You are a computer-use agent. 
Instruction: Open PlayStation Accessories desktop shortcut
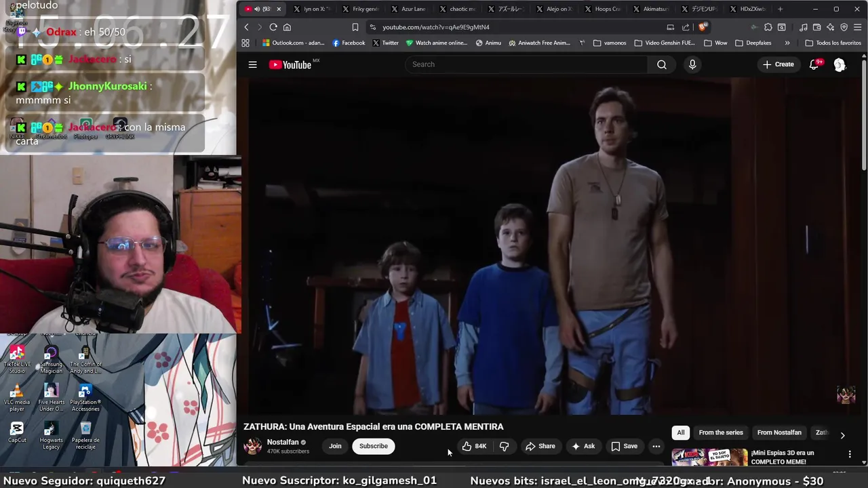point(85,398)
